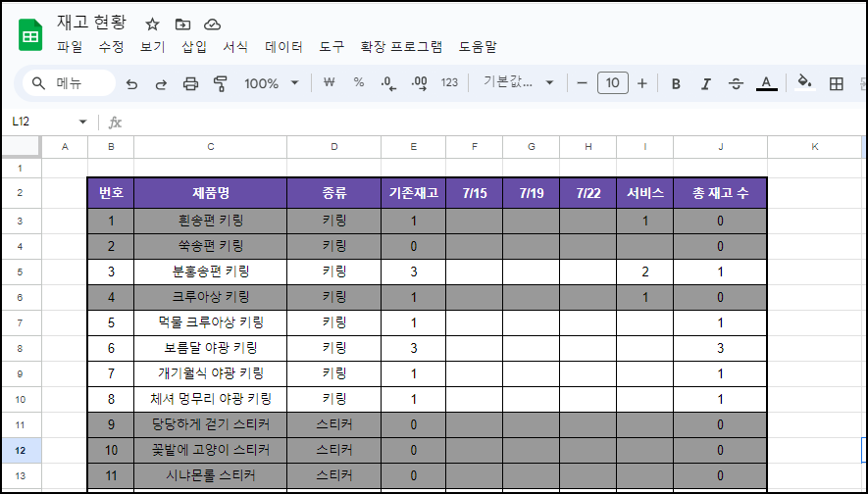This screenshot has width=868, height=494.
Task: Click the fx formula bar icon
Action: pos(115,123)
